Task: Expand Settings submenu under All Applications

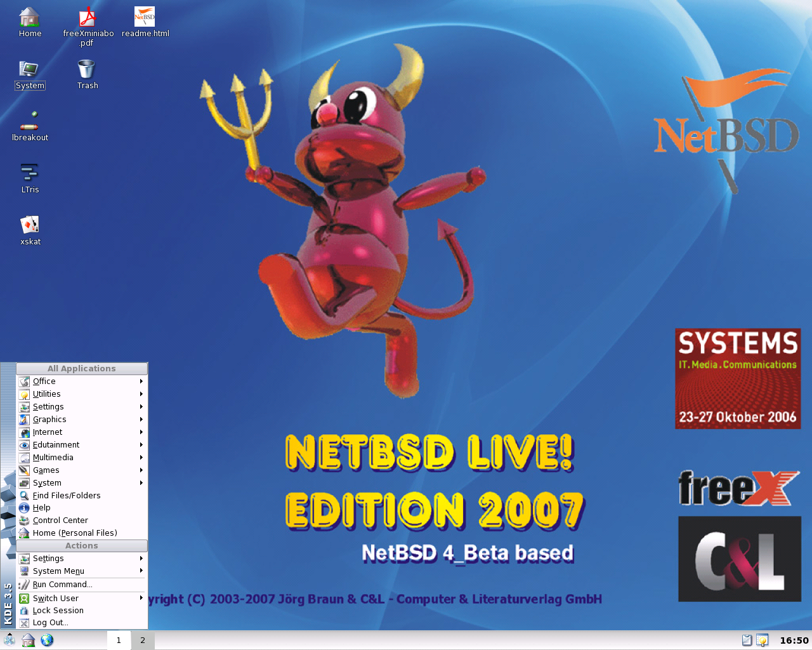Action: pyautogui.click(x=82, y=407)
